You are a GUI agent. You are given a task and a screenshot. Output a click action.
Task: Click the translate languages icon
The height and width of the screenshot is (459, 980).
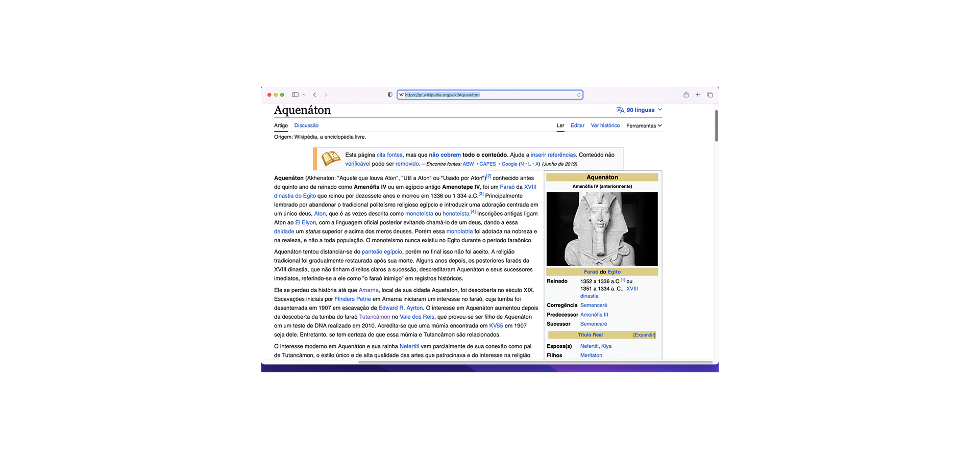point(620,110)
